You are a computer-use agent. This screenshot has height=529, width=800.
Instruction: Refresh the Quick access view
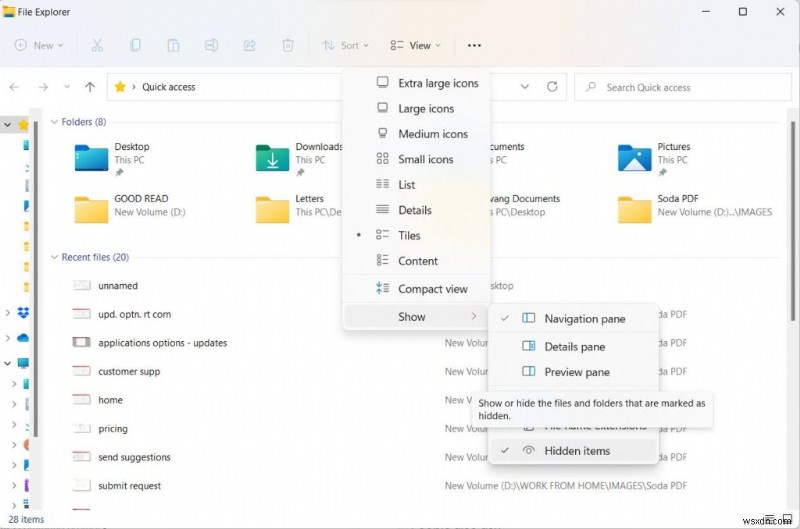click(552, 87)
